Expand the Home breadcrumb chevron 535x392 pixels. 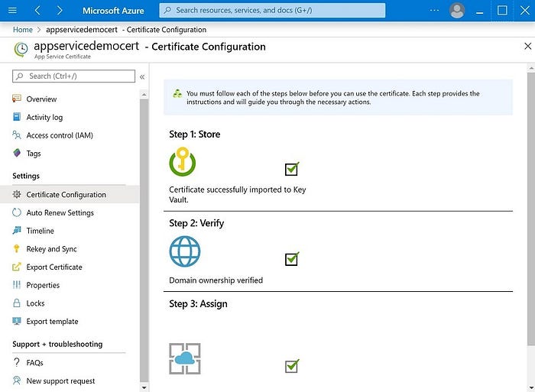[x=38, y=30]
